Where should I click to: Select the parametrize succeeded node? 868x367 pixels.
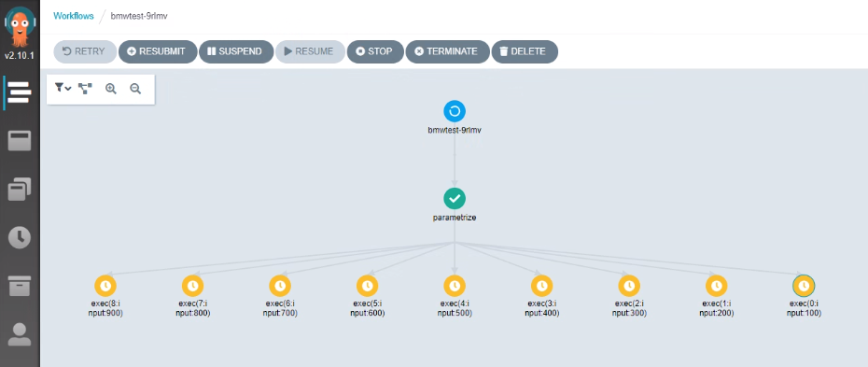(x=455, y=198)
